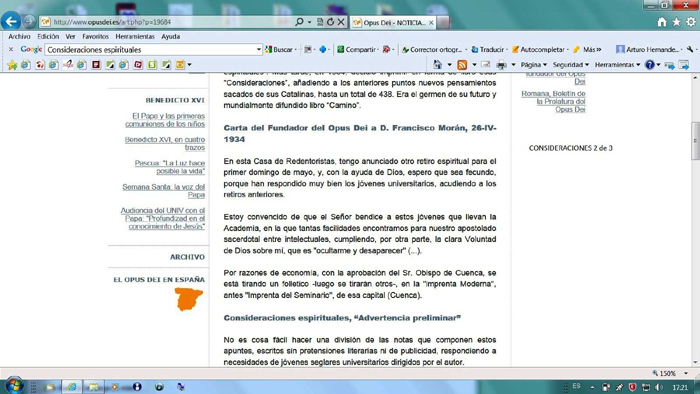
Task: Close the Google toolbar with its X
Action: [11, 50]
